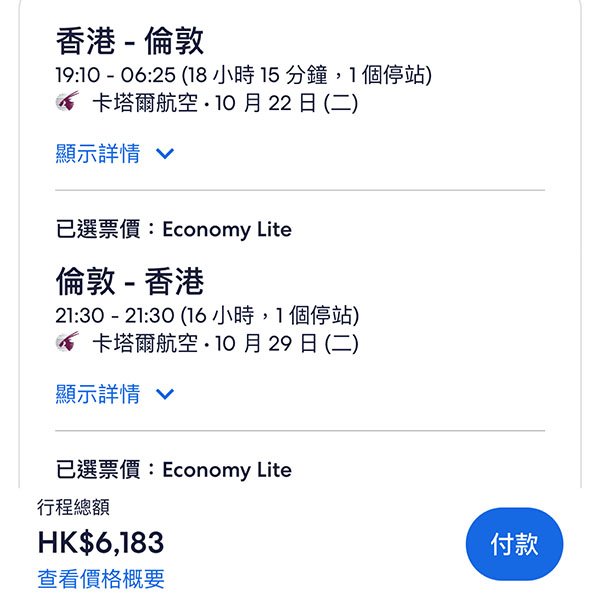Open 顯示詳情 link under the 倫敦 - 香港 flight

click(98, 394)
